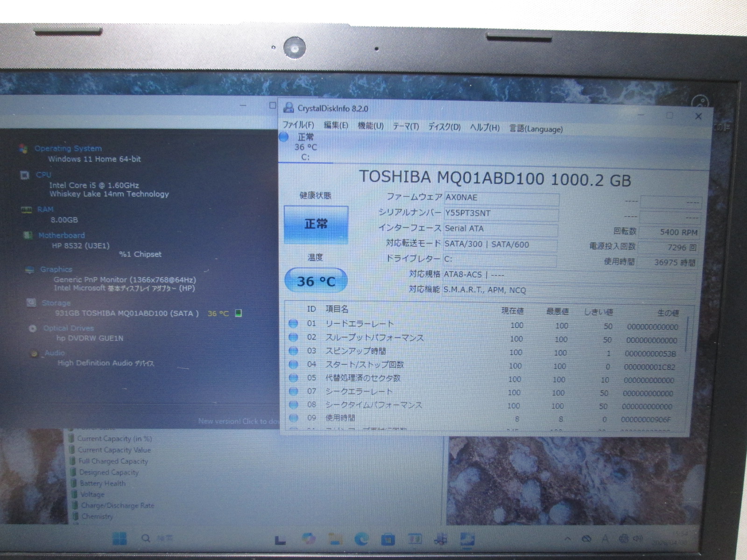Click the blue disk status indicator for drive C:
This screenshot has width=747, height=560.
click(x=284, y=137)
